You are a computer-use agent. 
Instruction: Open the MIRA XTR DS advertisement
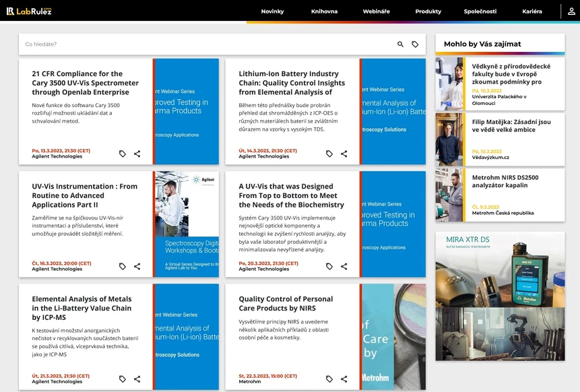click(x=500, y=269)
